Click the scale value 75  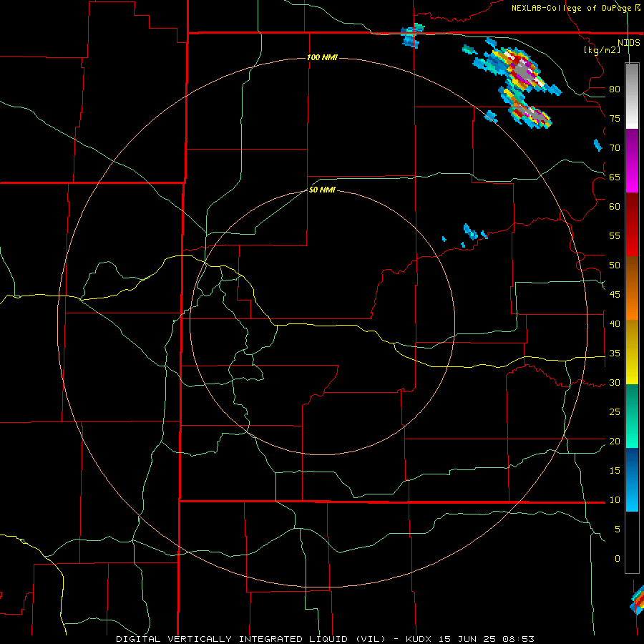615,118
